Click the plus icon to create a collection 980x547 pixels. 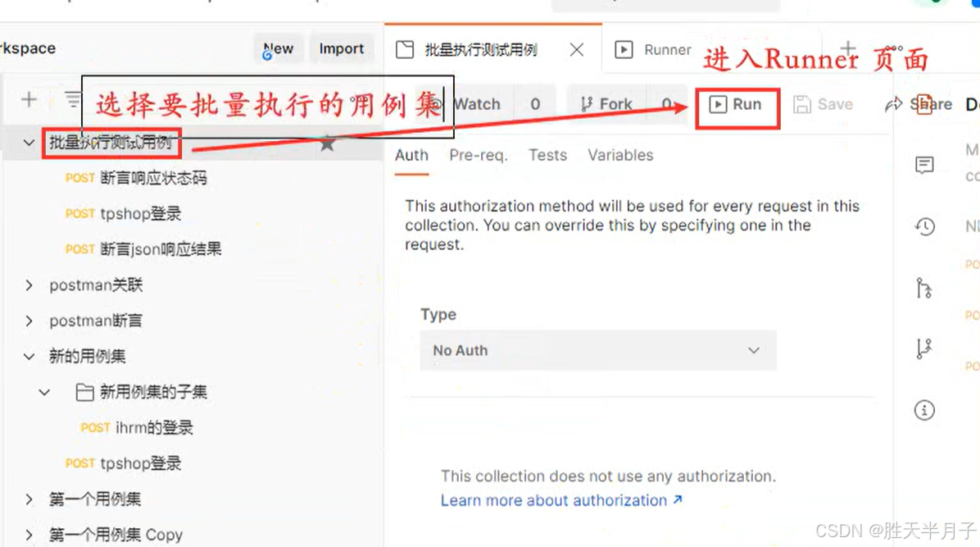[x=29, y=99]
